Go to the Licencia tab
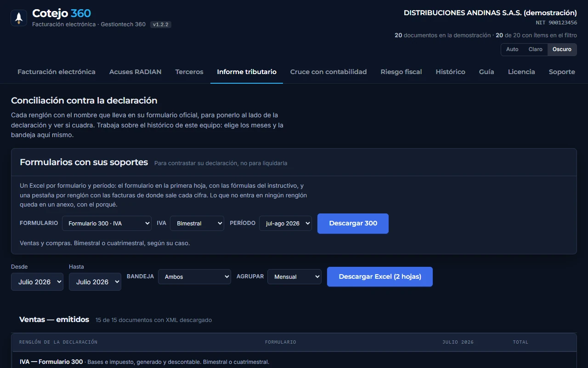 click(x=521, y=72)
